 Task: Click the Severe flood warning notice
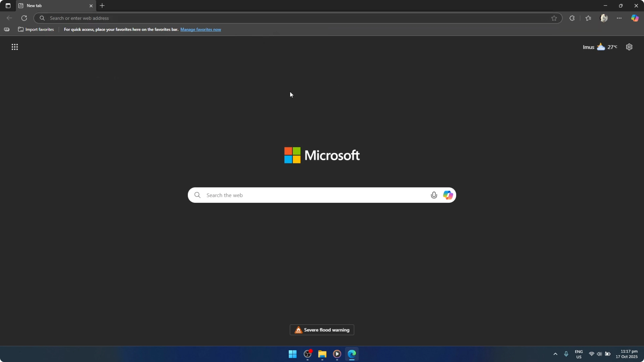coord(321,330)
